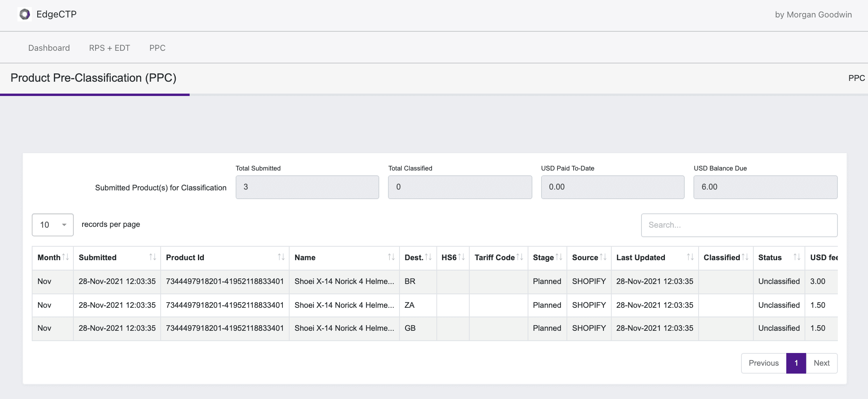Click Product Pre-Classification (PPC) heading
The image size is (868, 399).
[x=93, y=78]
